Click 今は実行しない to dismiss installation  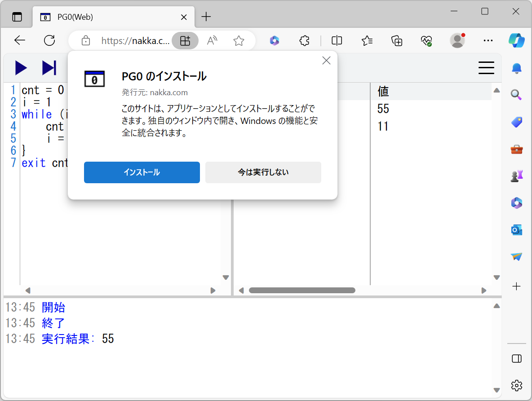coord(263,172)
